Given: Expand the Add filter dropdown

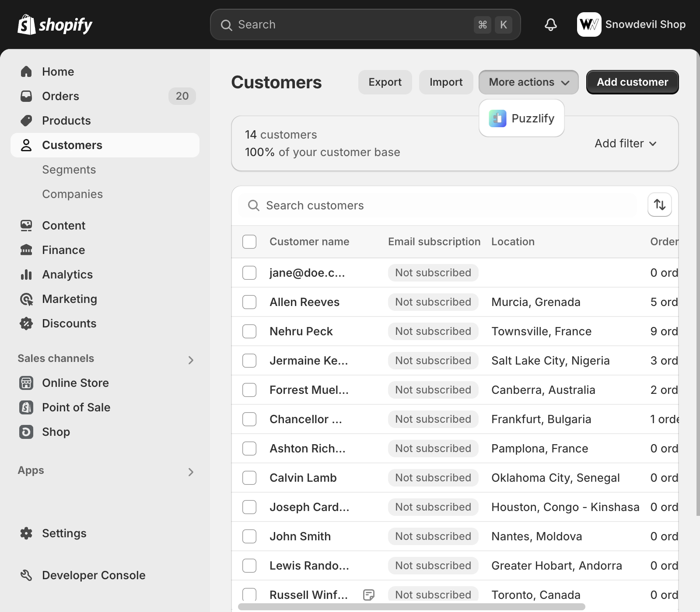Looking at the screenshot, I should (625, 143).
